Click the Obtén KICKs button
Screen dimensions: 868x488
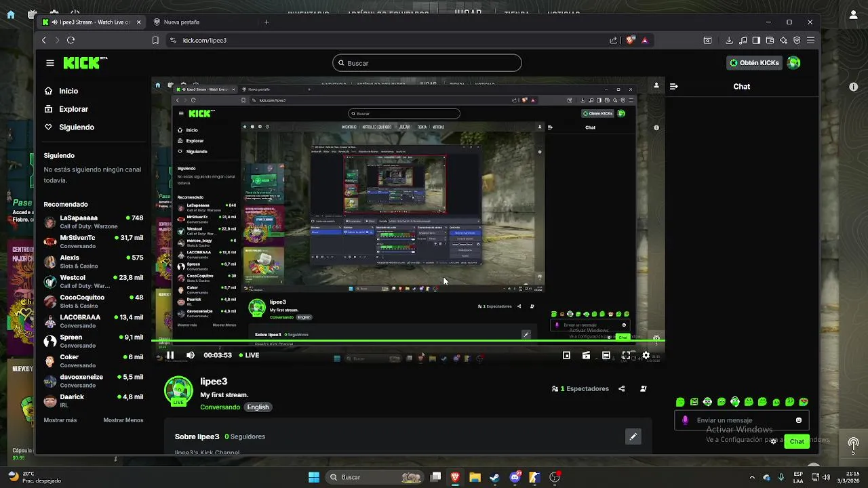pos(754,63)
